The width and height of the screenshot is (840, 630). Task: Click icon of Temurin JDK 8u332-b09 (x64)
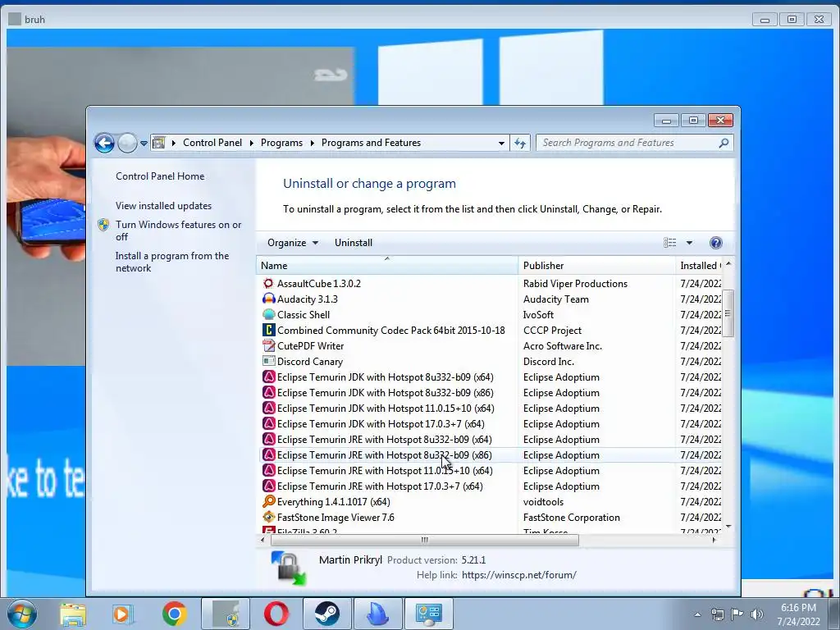click(268, 377)
